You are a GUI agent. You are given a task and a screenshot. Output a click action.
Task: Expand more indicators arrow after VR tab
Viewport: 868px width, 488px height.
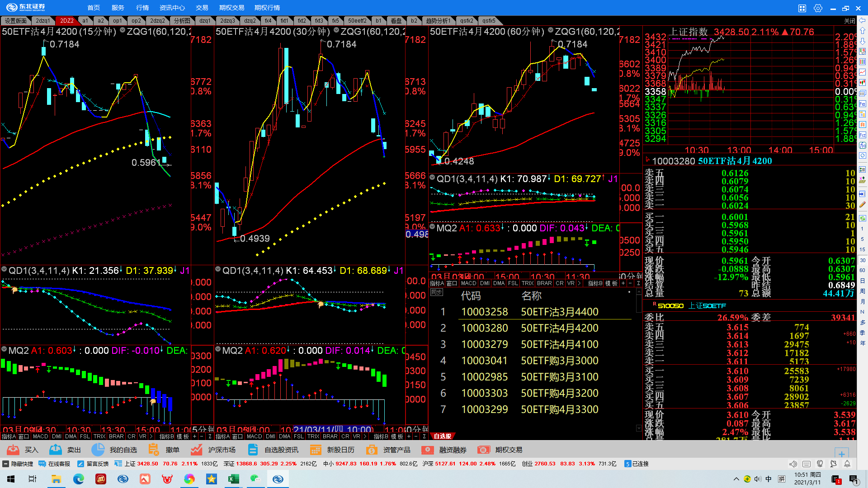(579, 283)
